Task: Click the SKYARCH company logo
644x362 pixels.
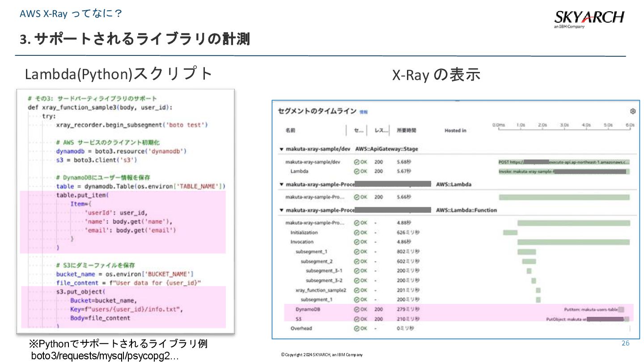Action: click(589, 19)
